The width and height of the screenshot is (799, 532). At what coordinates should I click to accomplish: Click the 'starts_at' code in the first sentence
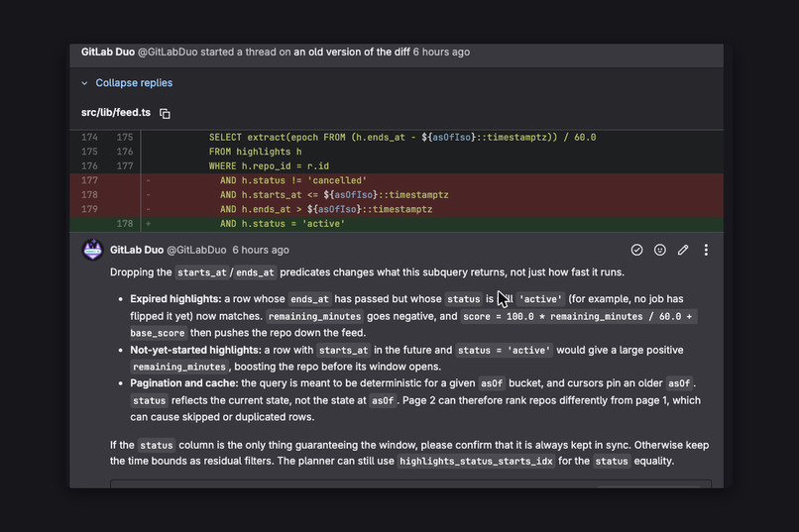point(202,272)
